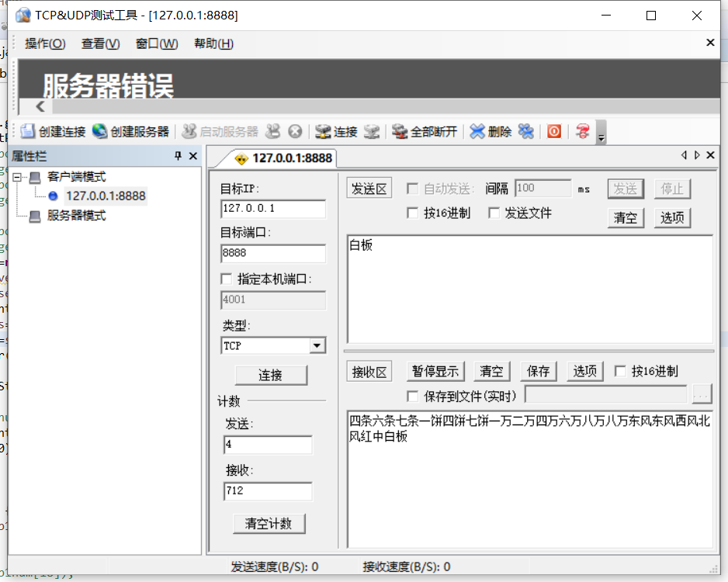Screen dimensions: 728x582
Task: Click send-area 选项 button
Action: click(672, 218)
